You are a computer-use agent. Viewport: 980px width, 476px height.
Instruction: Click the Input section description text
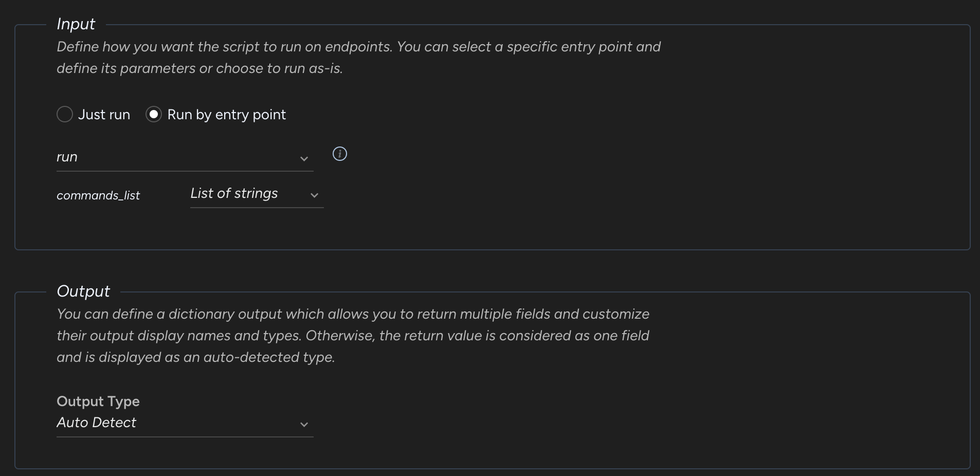[358, 47]
